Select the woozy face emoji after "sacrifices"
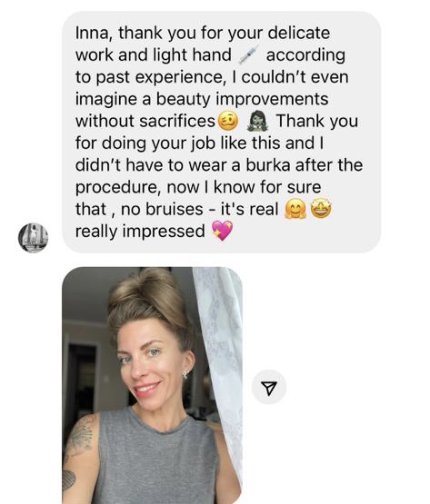Screen dimensions: 430x504 tap(228, 121)
